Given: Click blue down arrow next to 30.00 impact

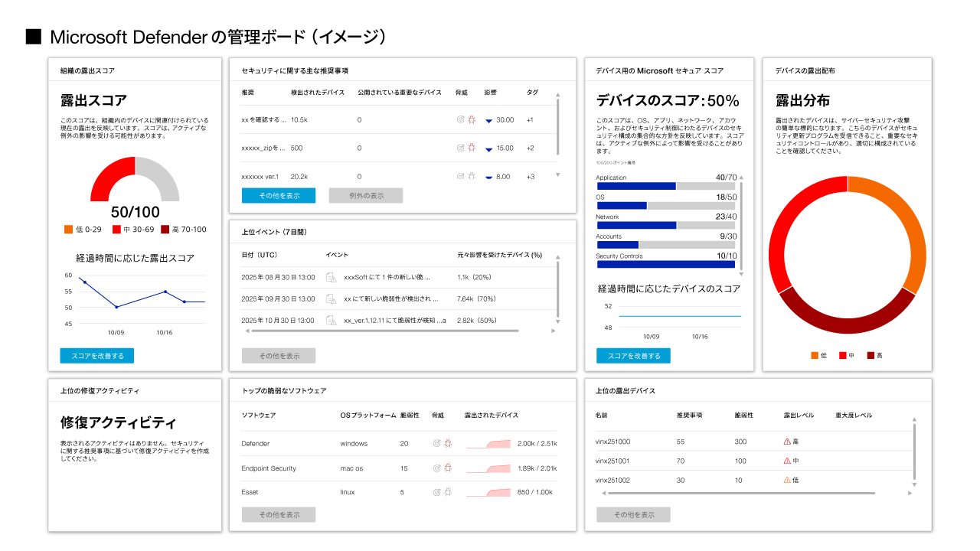Looking at the screenshot, I should pyautogui.click(x=488, y=121).
